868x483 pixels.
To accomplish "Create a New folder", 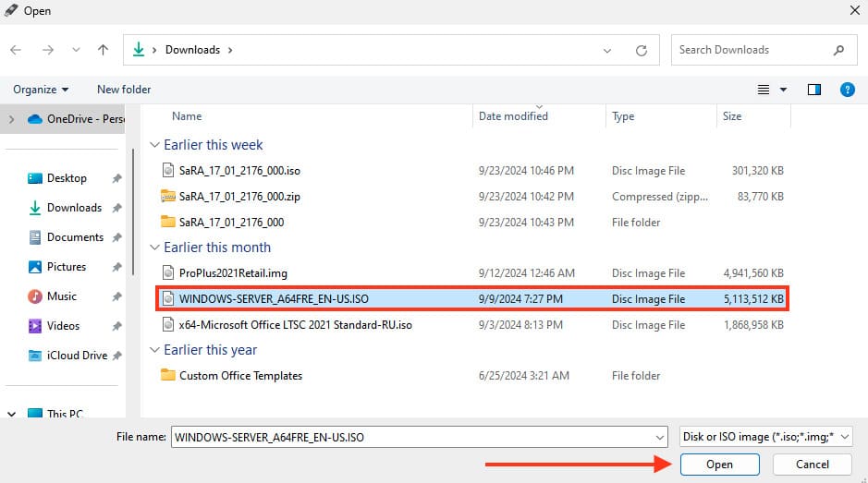I will click(x=124, y=90).
